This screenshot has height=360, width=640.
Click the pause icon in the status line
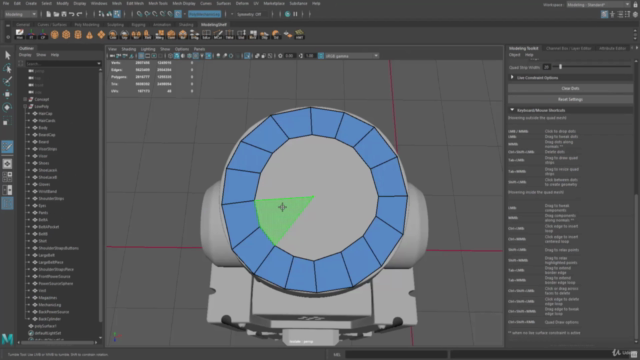pos(296,14)
